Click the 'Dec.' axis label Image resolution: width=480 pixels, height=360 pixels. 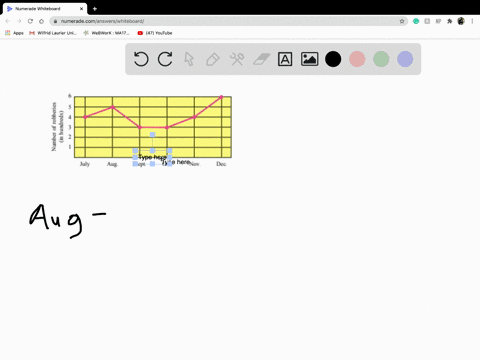coord(221,164)
